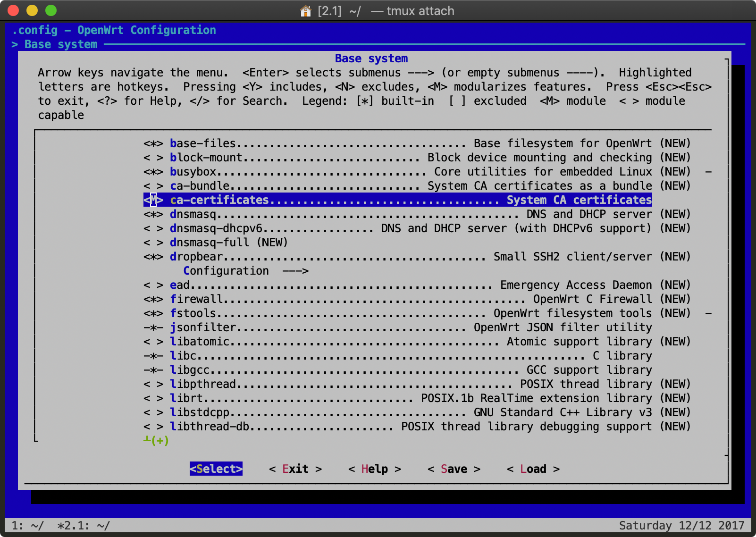The width and height of the screenshot is (756, 537).
Task: Toggle the libstdcpp selection box
Action: tap(153, 412)
